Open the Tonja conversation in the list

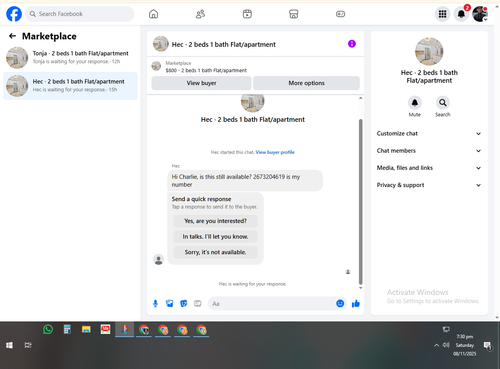(x=70, y=57)
